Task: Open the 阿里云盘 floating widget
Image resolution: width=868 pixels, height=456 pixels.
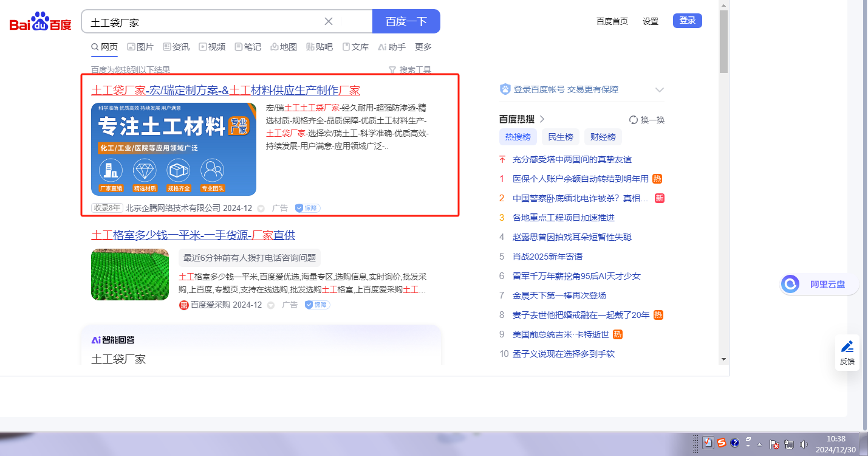Action: point(819,284)
